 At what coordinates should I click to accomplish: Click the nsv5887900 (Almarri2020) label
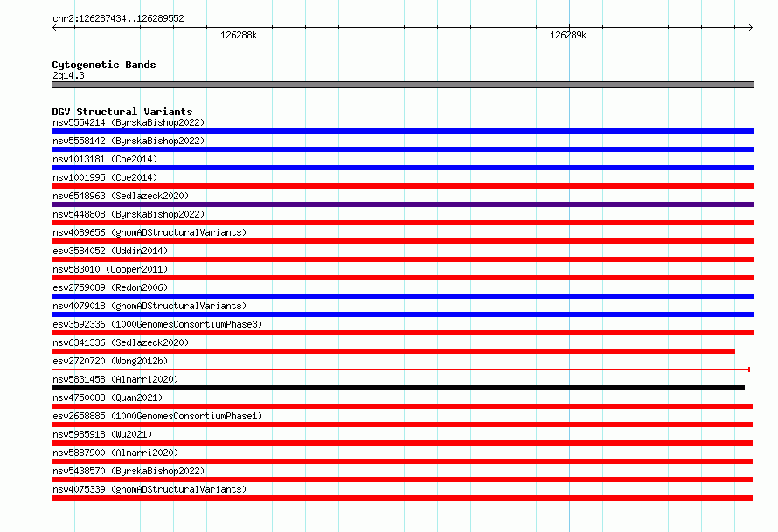coord(115,453)
